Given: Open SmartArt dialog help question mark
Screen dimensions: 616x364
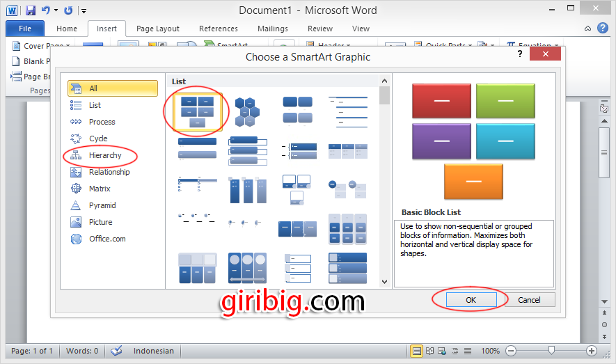Looking at the screenshot, I should point(520,54).
